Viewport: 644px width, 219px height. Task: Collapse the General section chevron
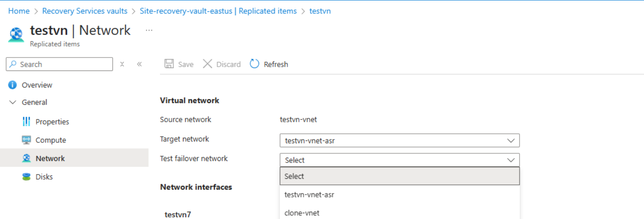tap(13, 102)
